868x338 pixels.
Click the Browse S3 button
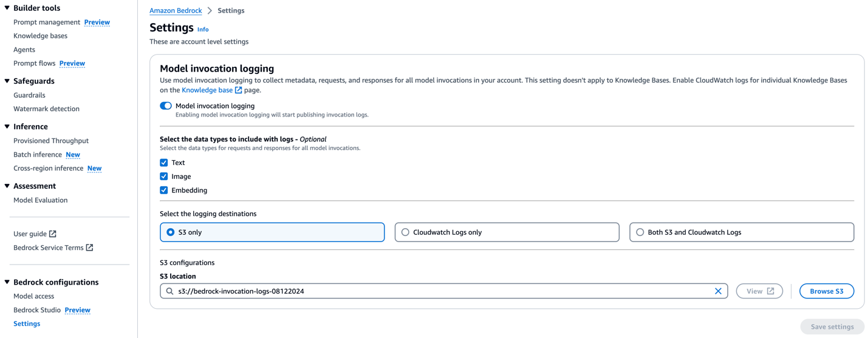827,291
